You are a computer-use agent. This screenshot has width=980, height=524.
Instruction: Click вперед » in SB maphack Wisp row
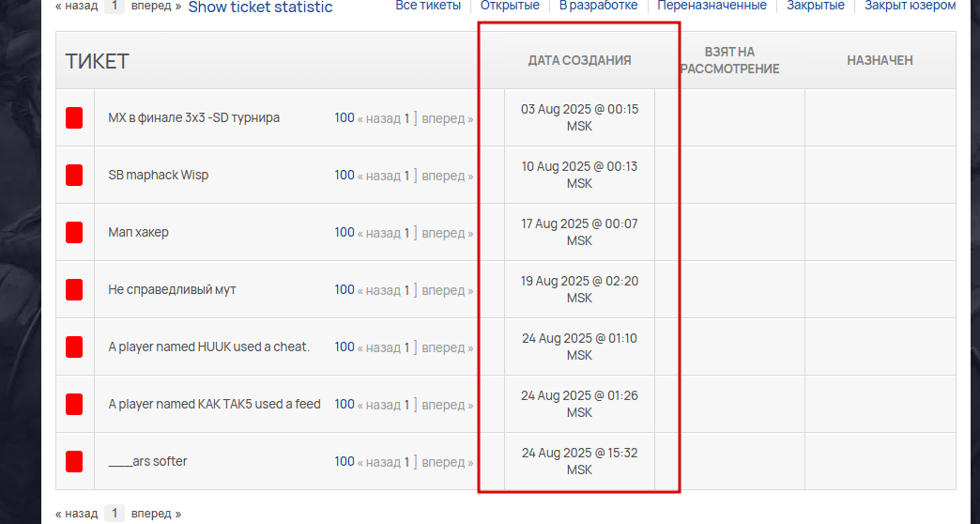[x=448, y=176]
